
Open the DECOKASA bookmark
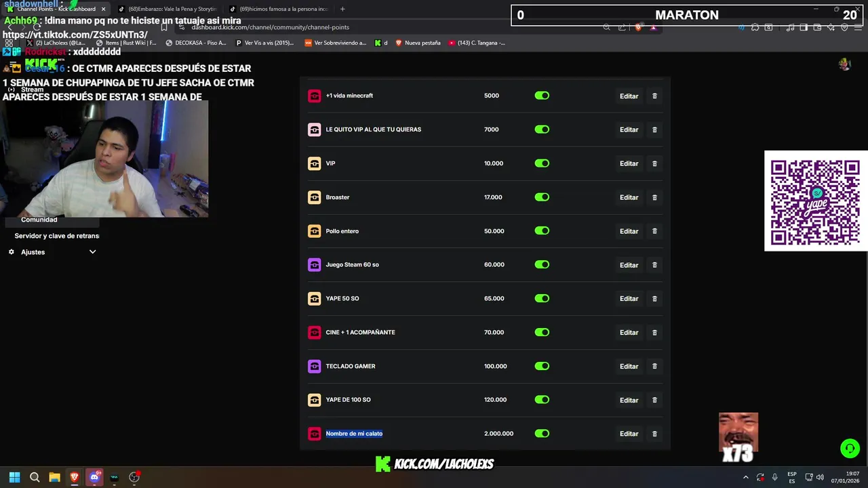[196, 43]
